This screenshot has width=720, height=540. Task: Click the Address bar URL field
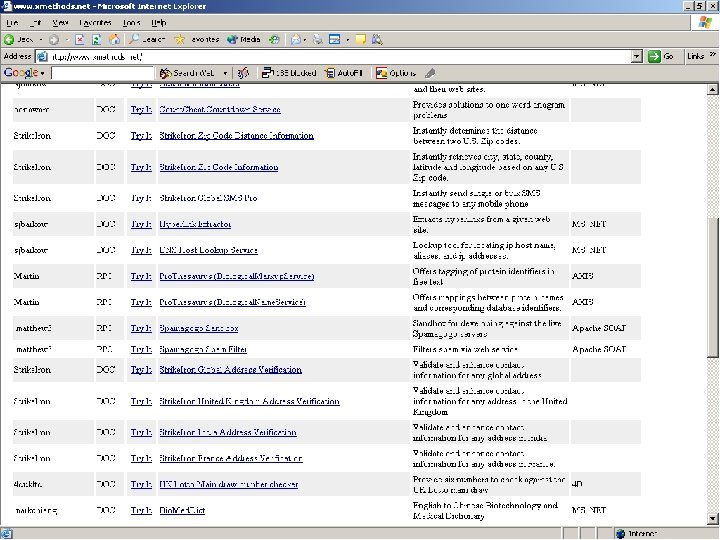340,56
